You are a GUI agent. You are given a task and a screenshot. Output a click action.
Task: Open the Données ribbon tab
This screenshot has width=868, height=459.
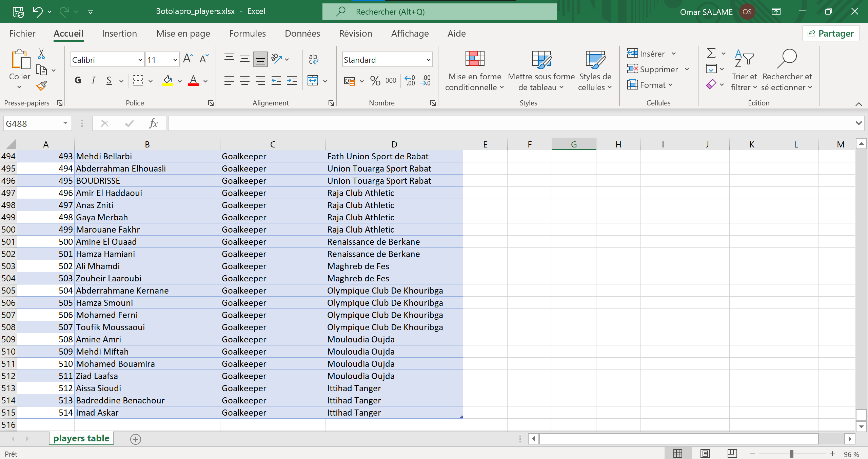point(302,33)
